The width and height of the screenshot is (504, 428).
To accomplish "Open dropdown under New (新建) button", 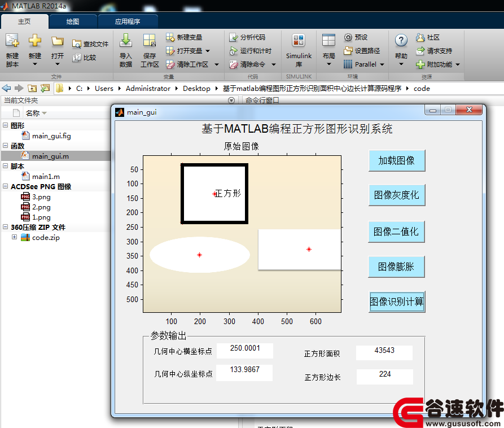I will 35,64.
